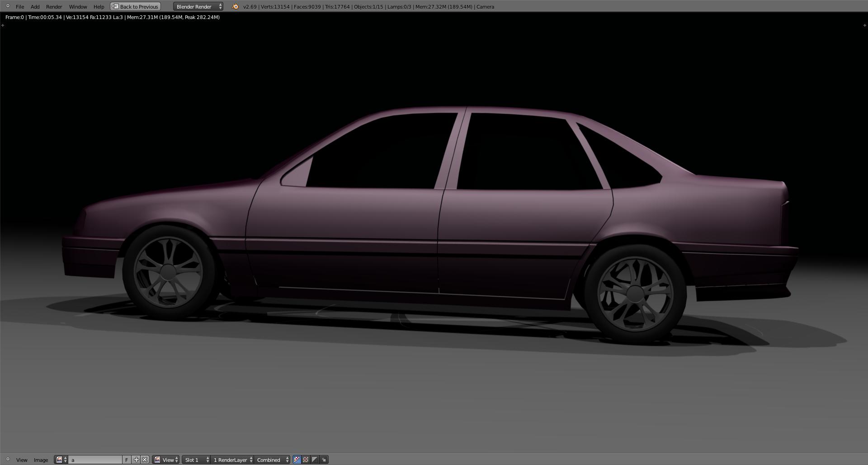The width and height of the screenshot is (868, 465).
Task: Open the Image menu in bottom bar
Action: pyautogui.click(x=41, y=460)
